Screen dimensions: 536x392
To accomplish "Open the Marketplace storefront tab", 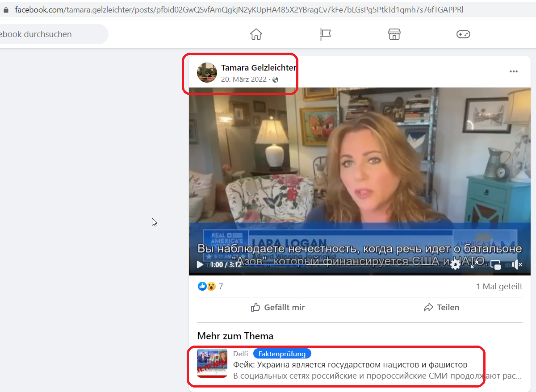I will point(394,34).
